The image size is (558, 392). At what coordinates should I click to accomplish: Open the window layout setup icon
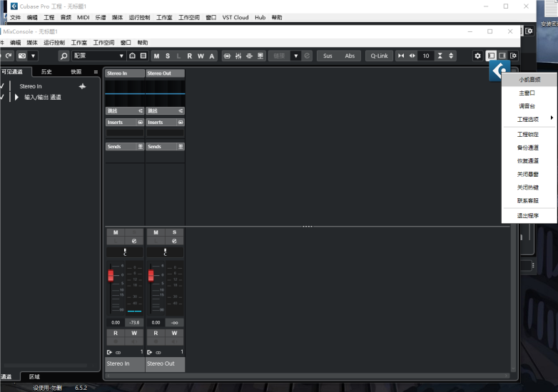click(513, 56)
